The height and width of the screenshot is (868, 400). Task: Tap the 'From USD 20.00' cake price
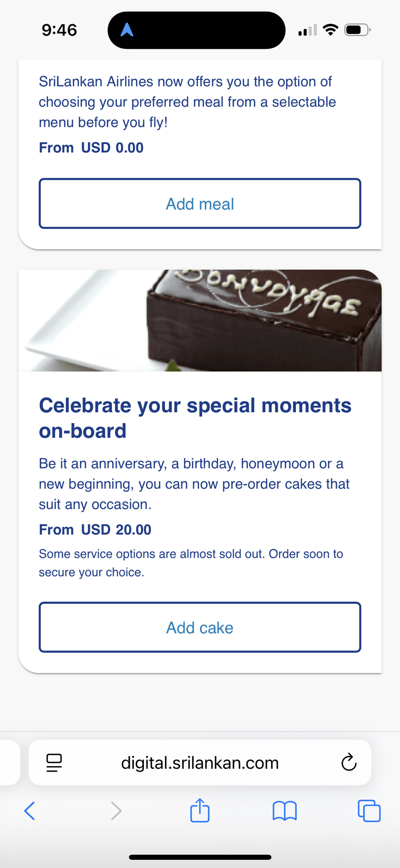click(x=95, y=529)
